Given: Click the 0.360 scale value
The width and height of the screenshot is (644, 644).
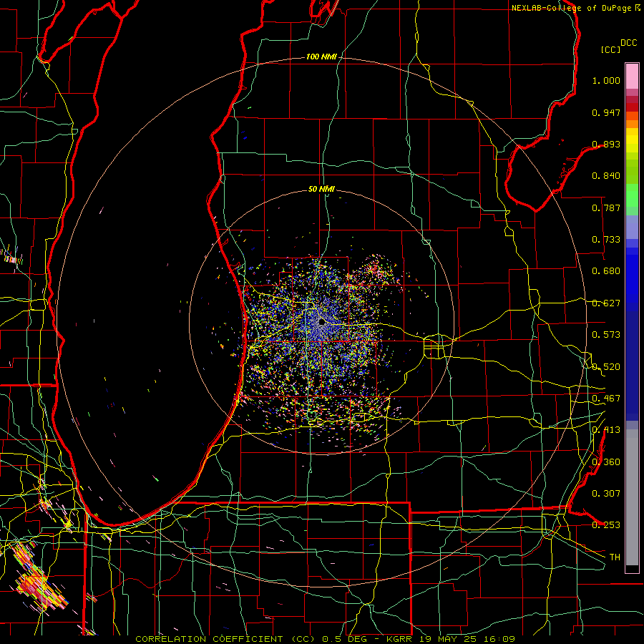Looking at the screenshot, I should pyautogui.click(x=606, y=462).
